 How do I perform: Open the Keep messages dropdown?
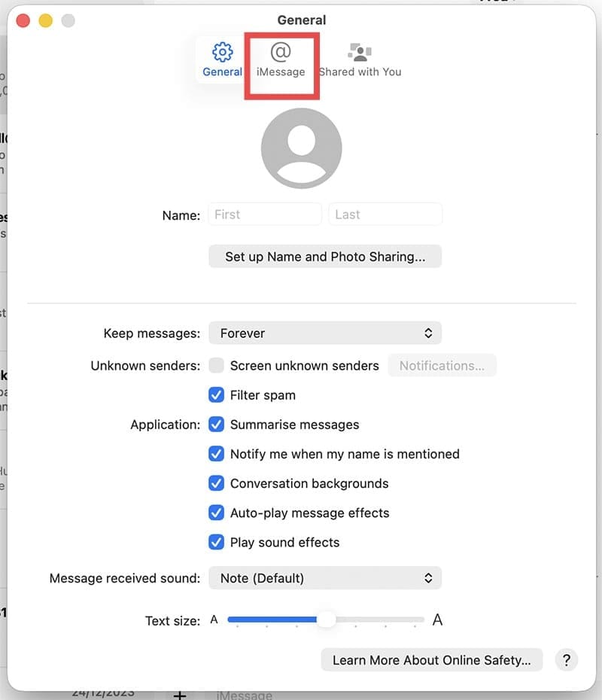(x=325, y=333)
